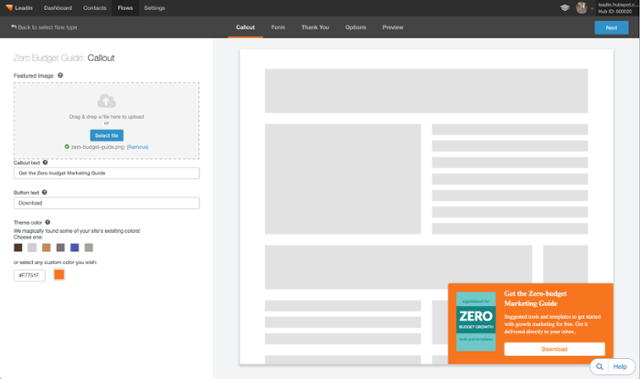Open the Flows menu

125,8
